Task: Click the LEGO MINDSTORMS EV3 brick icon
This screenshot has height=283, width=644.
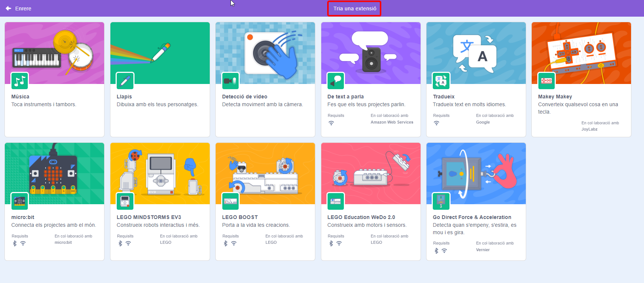Action: click(125, 201)
